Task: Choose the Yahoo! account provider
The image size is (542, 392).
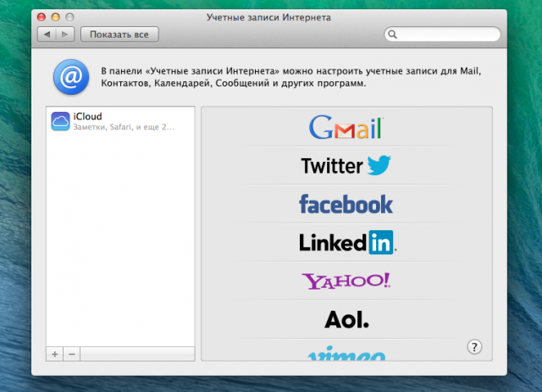Action: coord(346,281)
